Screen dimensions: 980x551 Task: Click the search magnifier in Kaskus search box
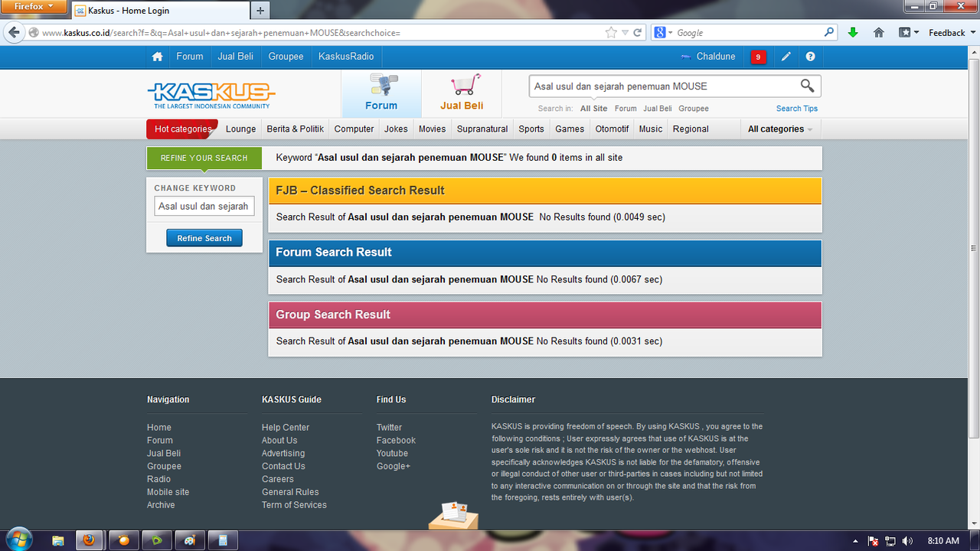(x=807, y=86)
